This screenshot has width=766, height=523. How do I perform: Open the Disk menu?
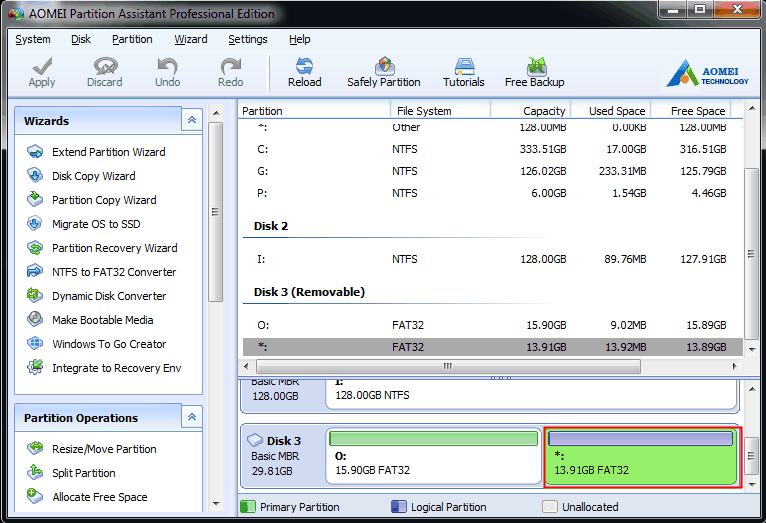(x=81, y=39)
